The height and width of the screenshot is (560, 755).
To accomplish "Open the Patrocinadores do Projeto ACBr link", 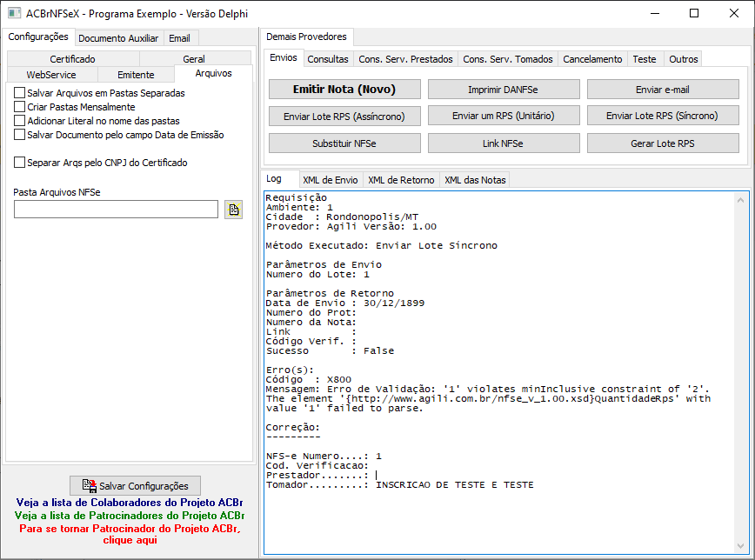I will click(130, 516).
